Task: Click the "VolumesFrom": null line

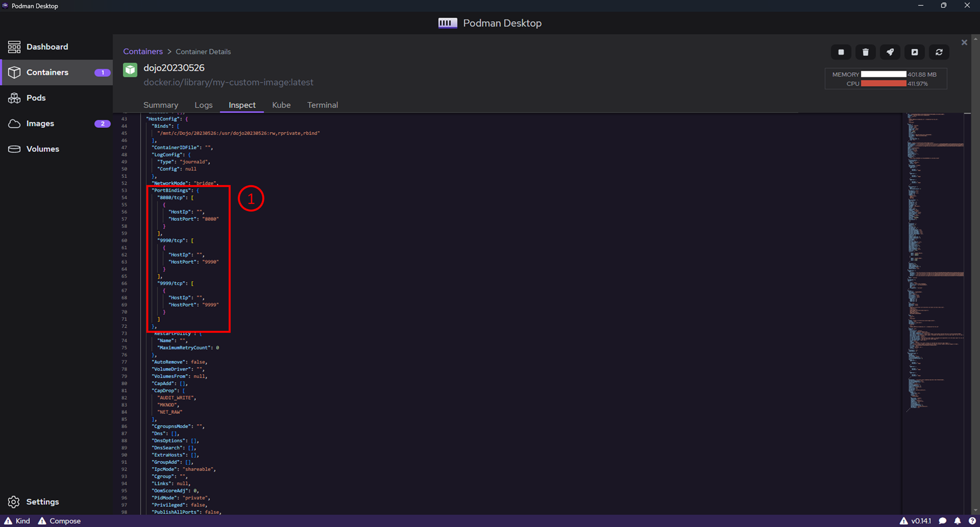Action: 180,376
